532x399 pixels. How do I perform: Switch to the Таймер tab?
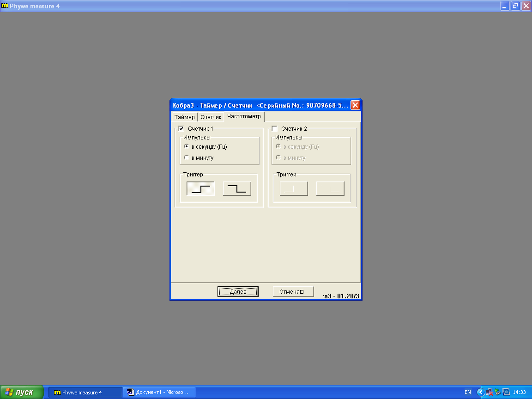coord(184,117)
